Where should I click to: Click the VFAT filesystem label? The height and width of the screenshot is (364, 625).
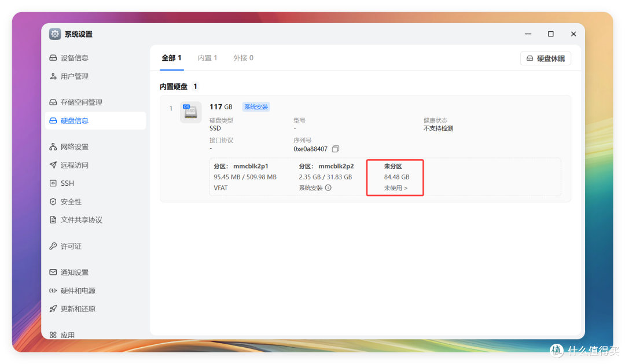[x=220, y=187]
